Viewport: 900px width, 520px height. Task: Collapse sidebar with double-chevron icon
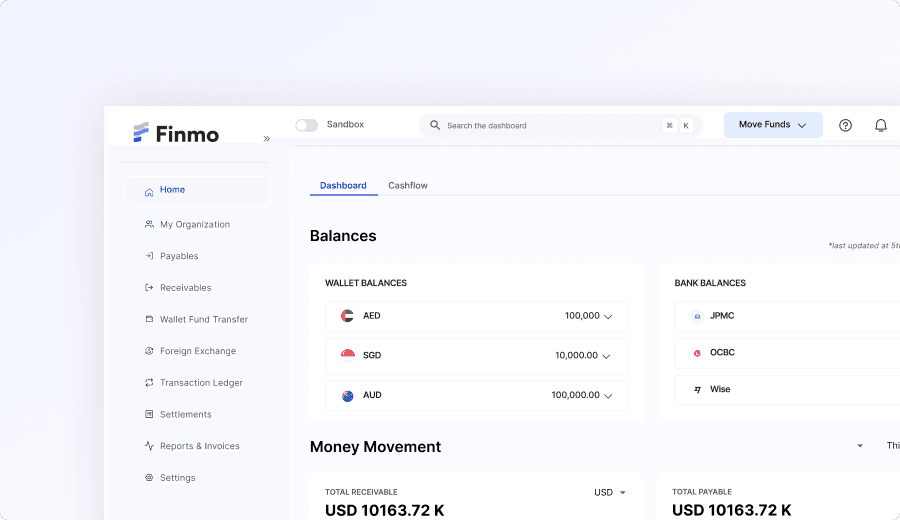pos(266,138)
